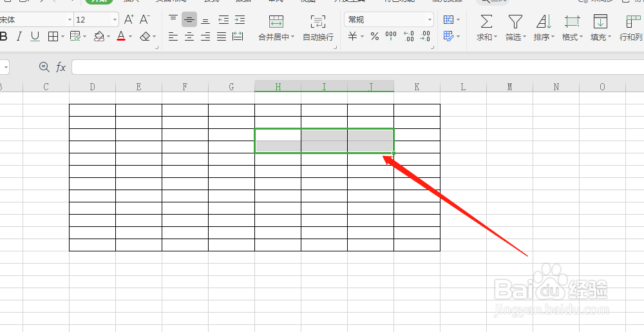
Task: Toggle 自动换行 wrap text
Action: 318,28
